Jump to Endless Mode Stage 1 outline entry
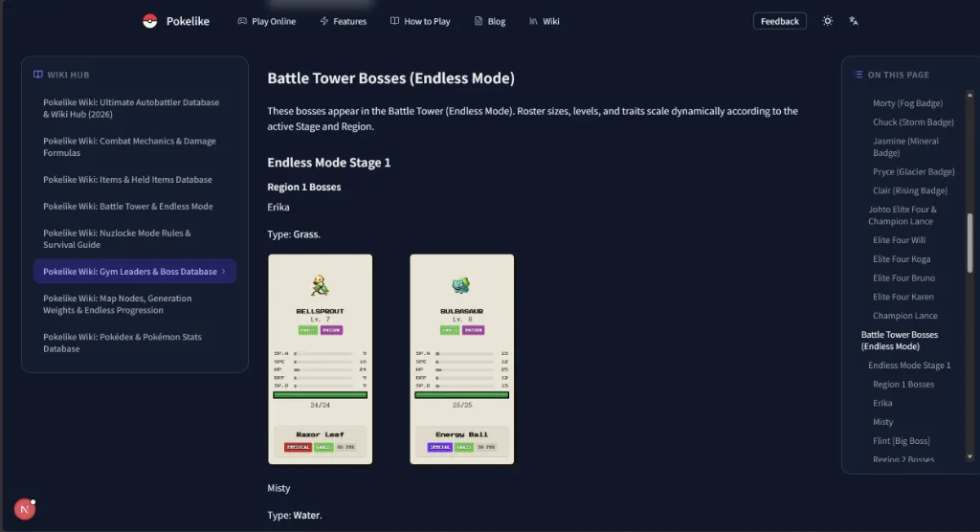Screen dimensions: 980x532 click(909, 366)
